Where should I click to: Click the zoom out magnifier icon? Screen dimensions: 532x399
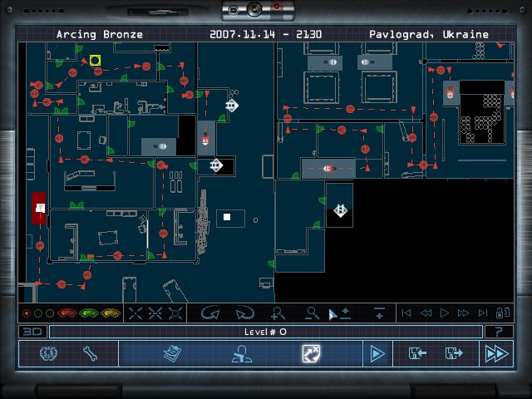coord(313,313)
